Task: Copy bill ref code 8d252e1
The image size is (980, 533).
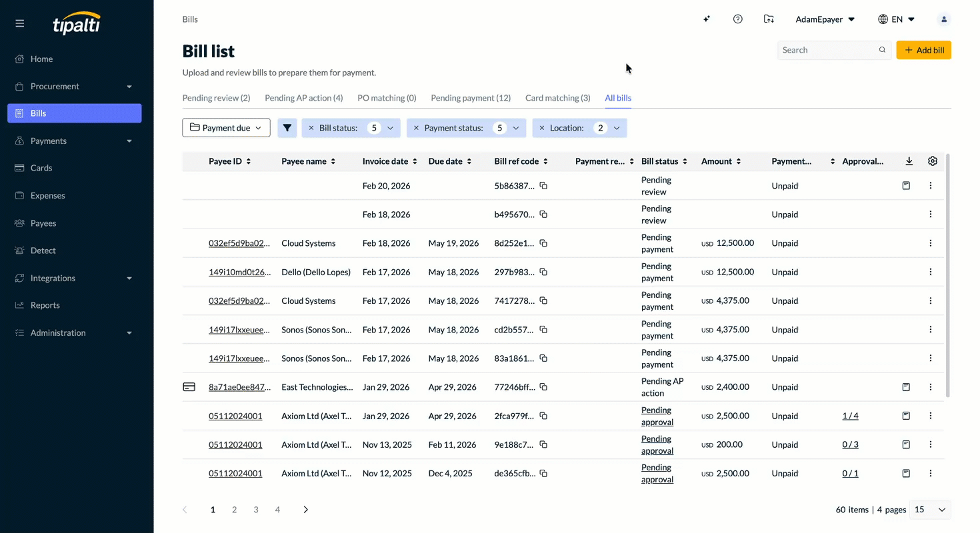Action: [x=543, y=243]
